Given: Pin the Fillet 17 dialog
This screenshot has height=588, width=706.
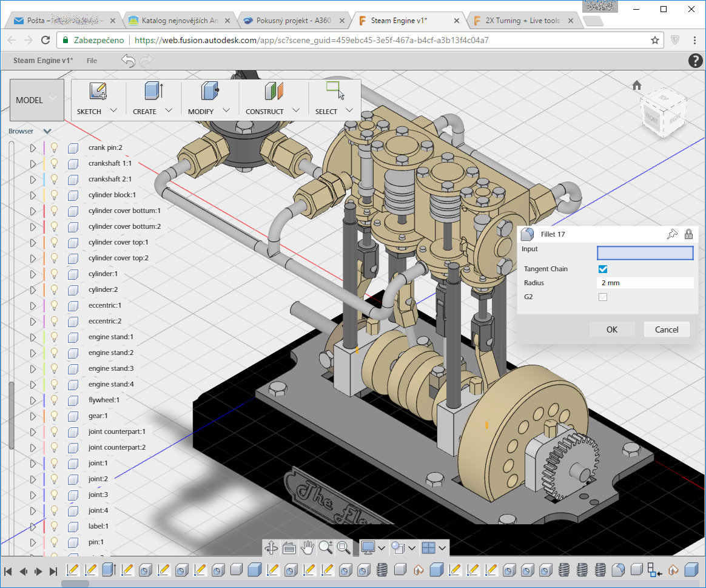Looking at the screenshot, I should (x=672, y=234).
